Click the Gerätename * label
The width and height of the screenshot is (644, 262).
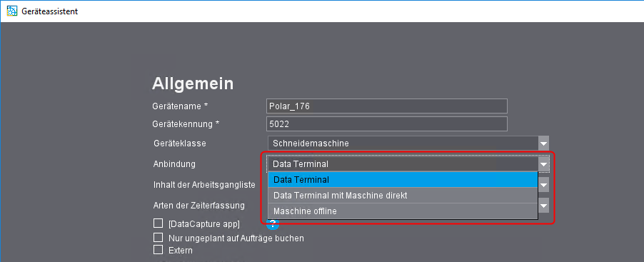pyautogui.click(x=181, y=106)
